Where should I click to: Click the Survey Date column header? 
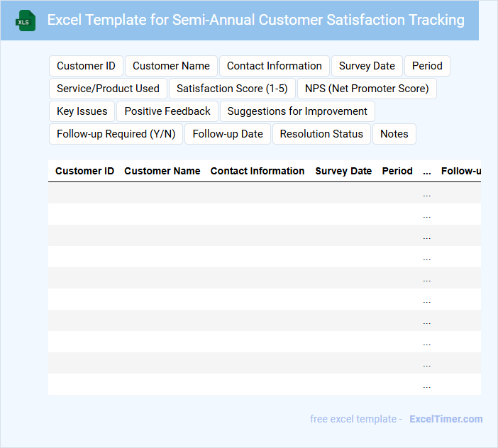click(x=343, y=171)
